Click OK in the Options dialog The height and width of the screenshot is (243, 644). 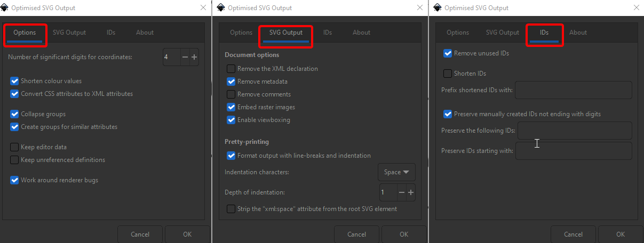[x=187, y=234]
